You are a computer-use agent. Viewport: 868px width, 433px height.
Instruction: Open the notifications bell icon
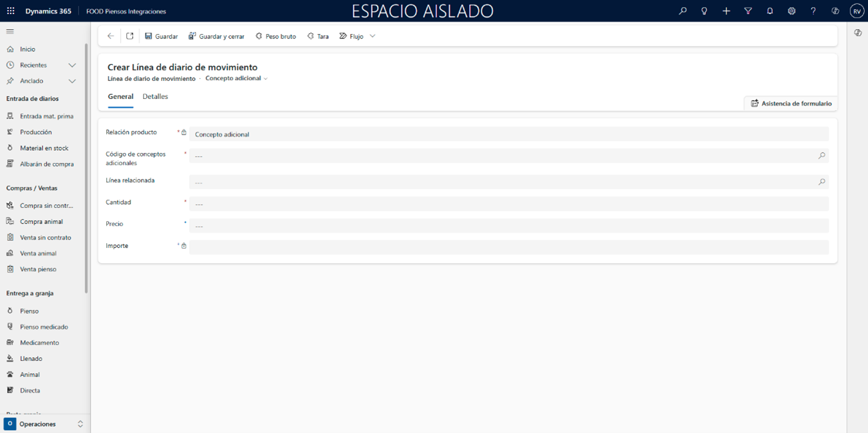coord(770,11)
